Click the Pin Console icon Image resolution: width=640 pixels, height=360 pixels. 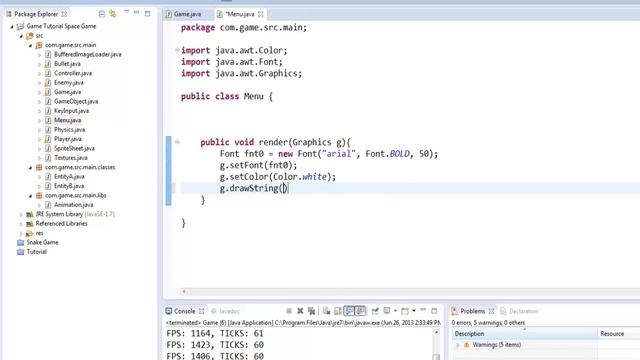[375, 311]
